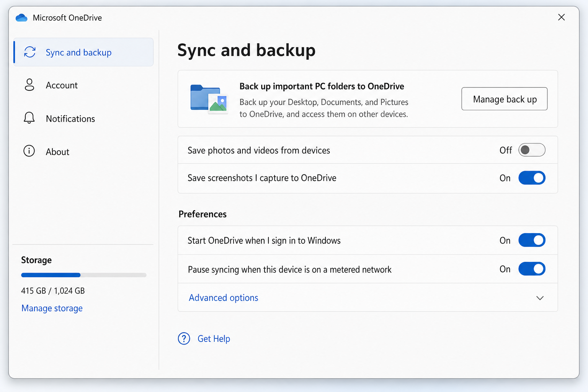Click the Sync and backup page title

(x=247, y=51)
